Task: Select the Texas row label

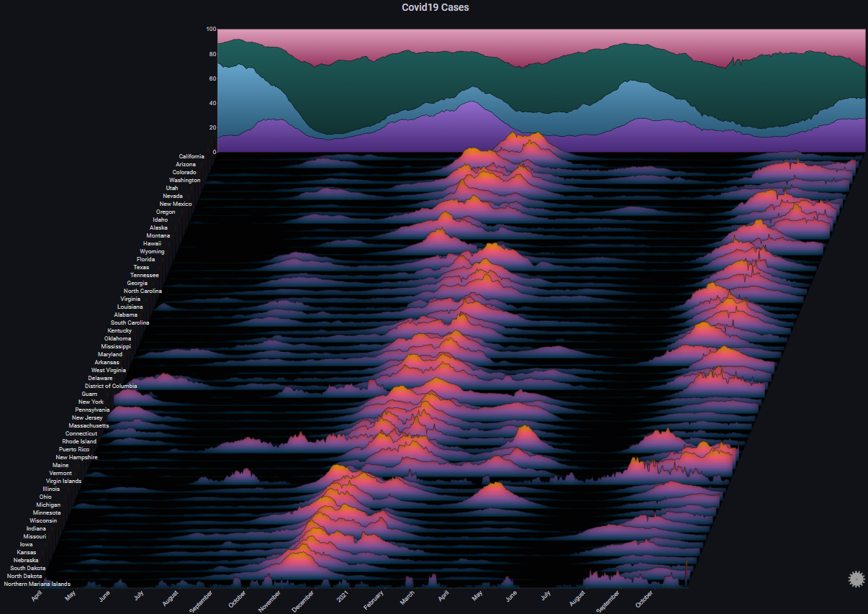Action: pyautogui.click(x=141, y=267)
